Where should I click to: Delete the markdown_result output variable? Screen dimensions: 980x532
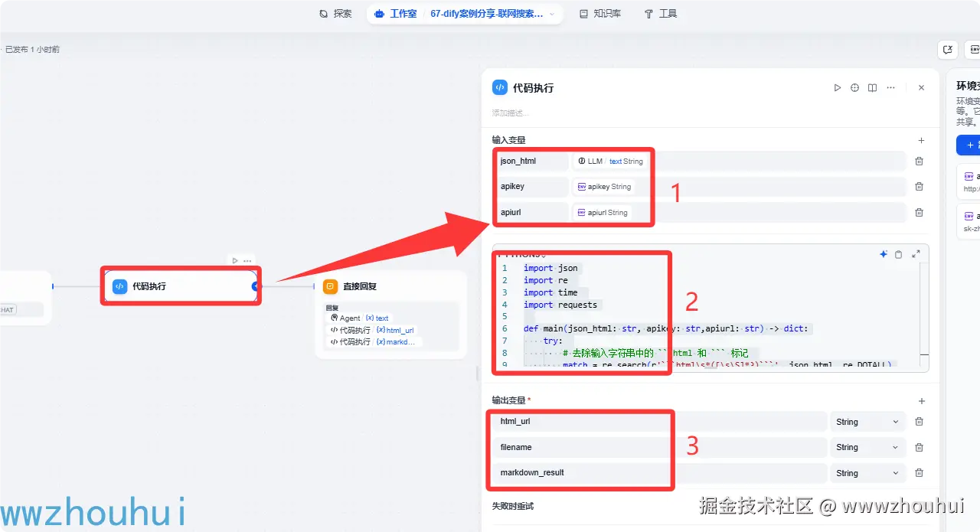pos(919,473)
